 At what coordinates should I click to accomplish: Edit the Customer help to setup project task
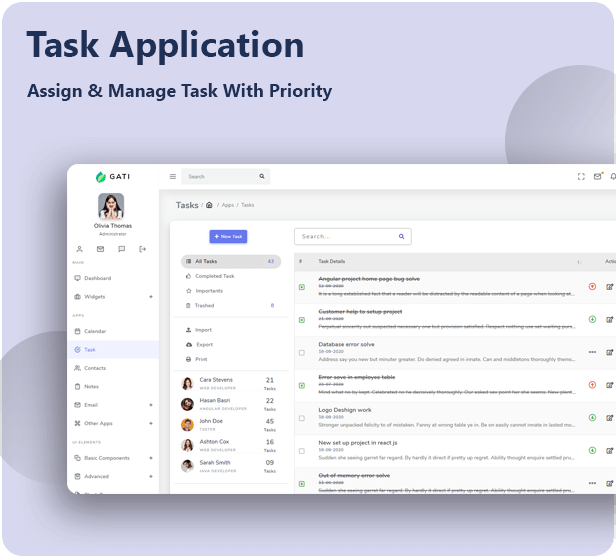point(610,319)
